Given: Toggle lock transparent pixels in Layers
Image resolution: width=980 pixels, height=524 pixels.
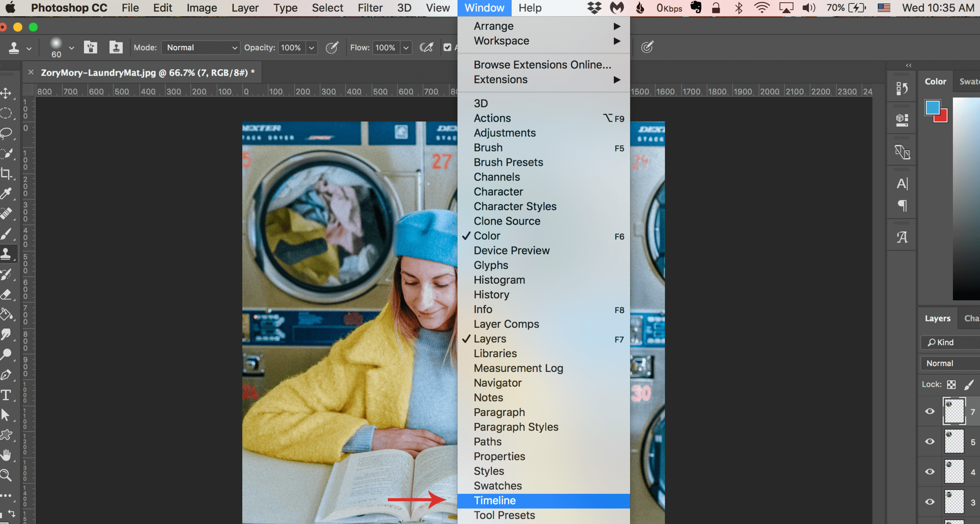Looking at the screenshot, I should click(x=951, y=384).
